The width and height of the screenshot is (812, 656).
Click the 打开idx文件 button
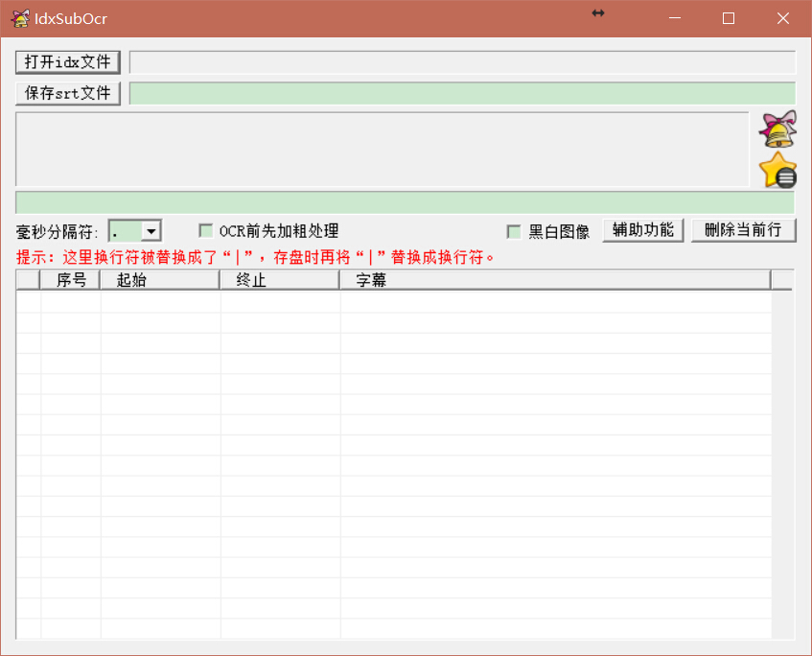[68, 62]
